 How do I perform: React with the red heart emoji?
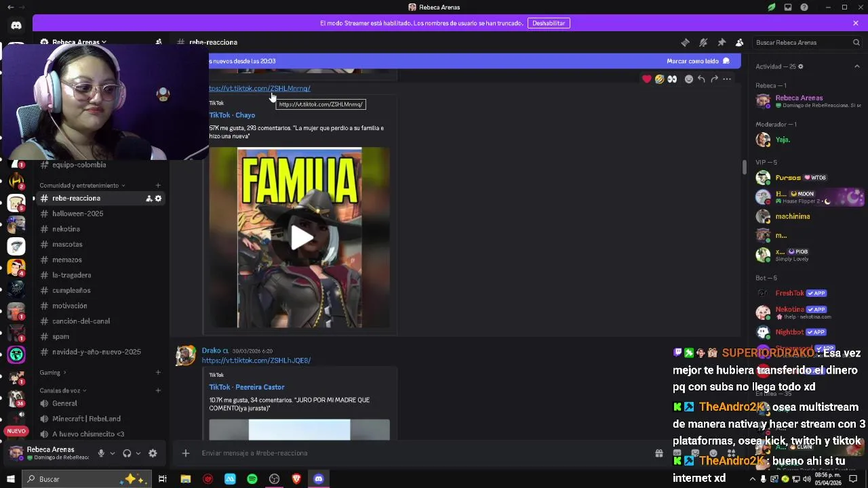coord(646,79)
